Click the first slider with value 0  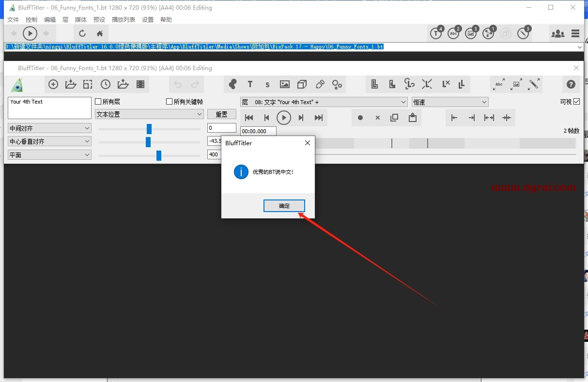pos(149,129)
